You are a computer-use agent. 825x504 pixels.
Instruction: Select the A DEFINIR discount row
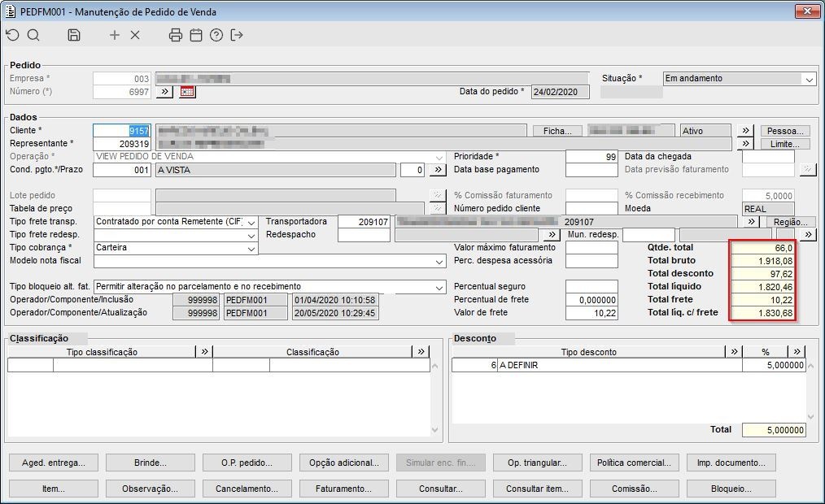[x=629, y=365]
